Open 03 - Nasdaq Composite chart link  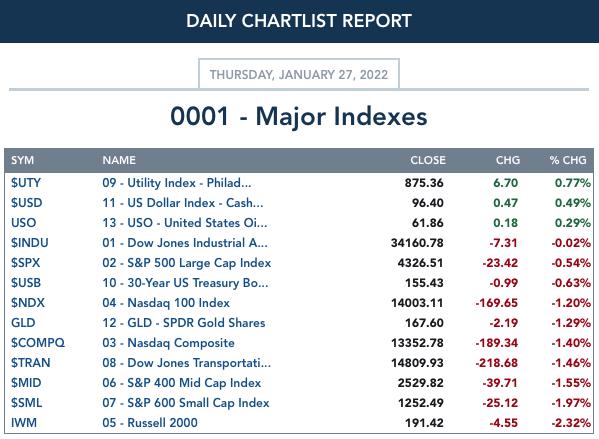(x=168, y=343)
